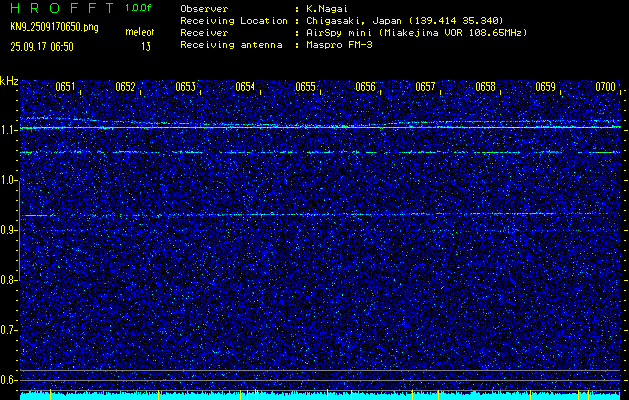Viewport: 629px width, 400px height.
Task: Click the version number 1.0.0f
Action: tap(138, 8)
